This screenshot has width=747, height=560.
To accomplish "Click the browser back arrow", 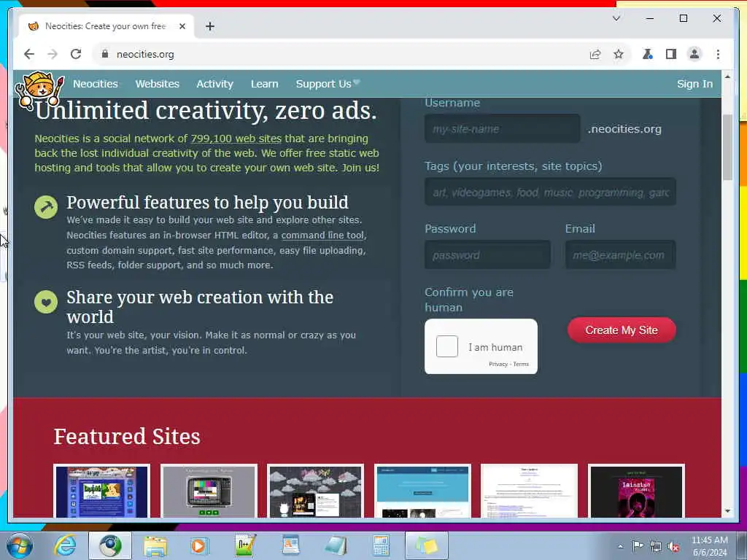I will [29, 54].
